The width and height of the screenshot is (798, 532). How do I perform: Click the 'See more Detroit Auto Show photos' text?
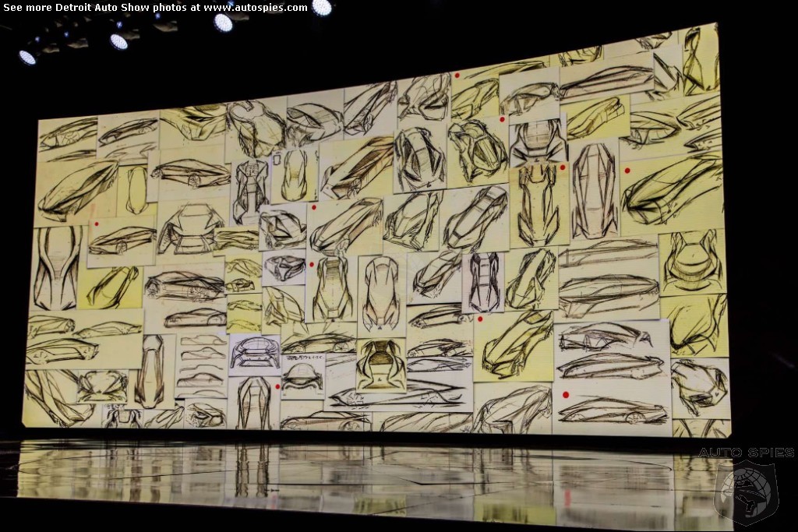[96, 8]
